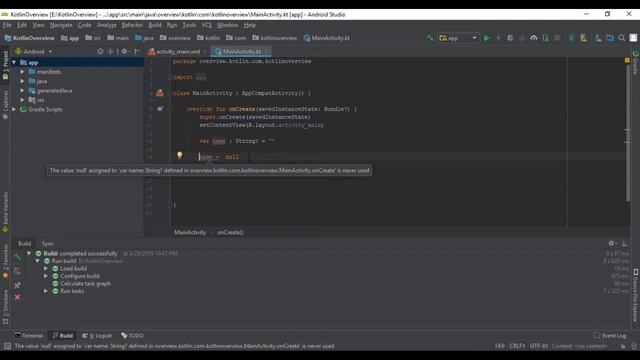The image size is (640, 360).
Task: Collapse the app module tree node
Action: tap(14, 62)
